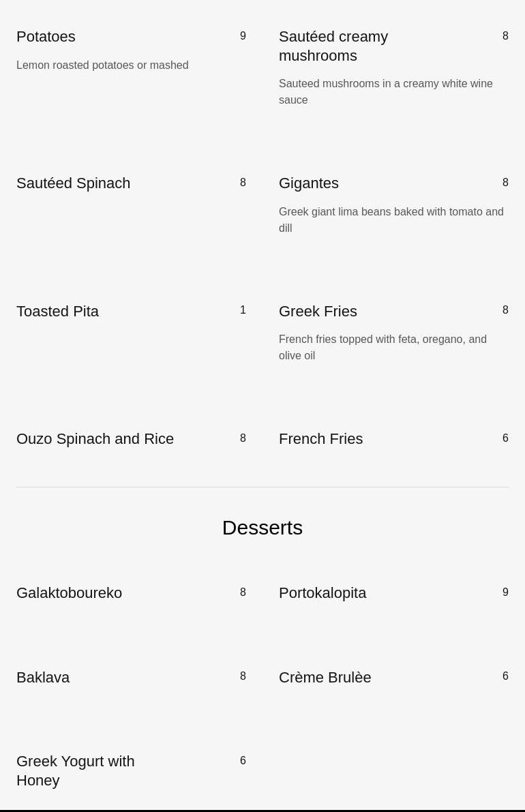Click the Potatoes menu item title
Viewport: 525px width, 812px height.
[x=46, y=37]
